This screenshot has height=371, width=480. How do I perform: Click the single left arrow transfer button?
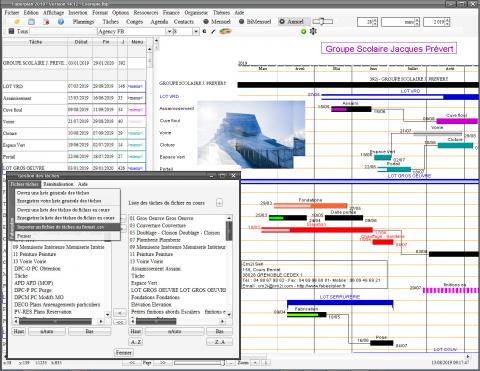[119, 313]
